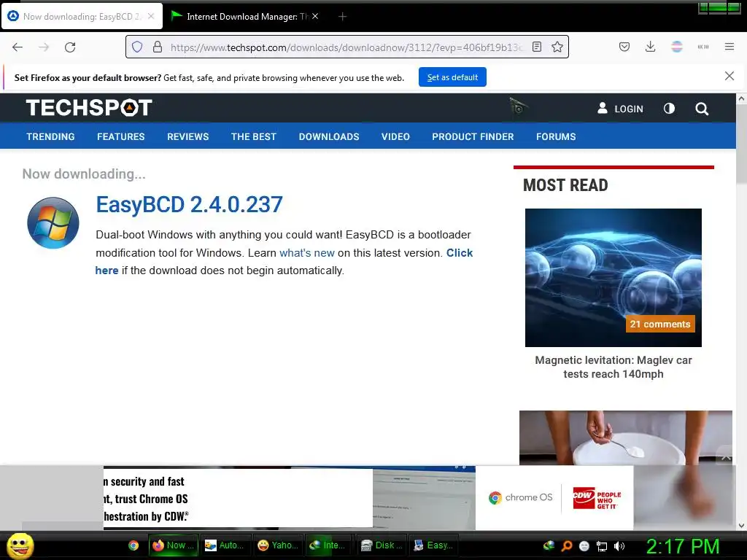
Task: Read Magnetic levitation Maglev car headline
Action: (x=613, y=367)
